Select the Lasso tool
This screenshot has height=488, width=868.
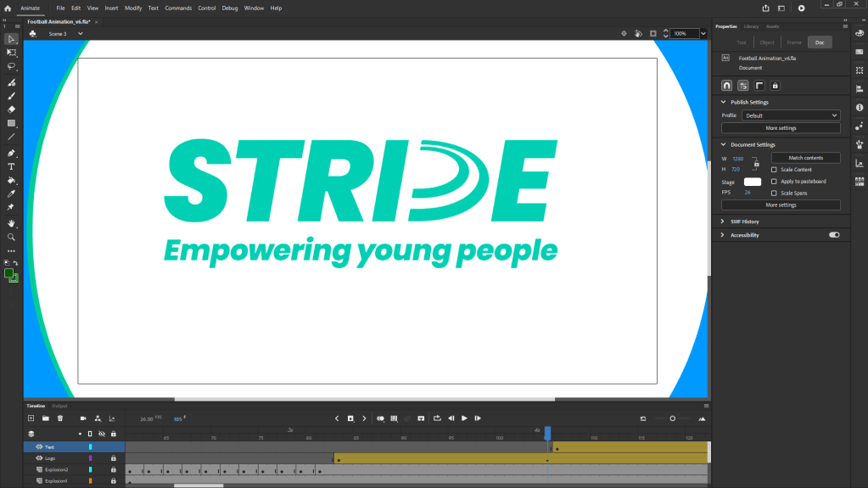11,65
